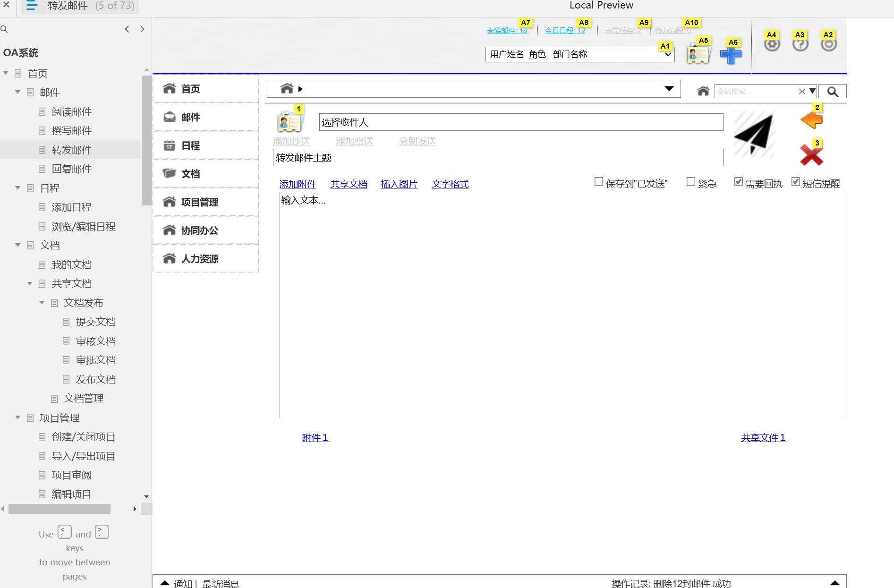Click the breadcrumb home icon
894x588 pixels.
pyautogui.click(x=287, y=88)
